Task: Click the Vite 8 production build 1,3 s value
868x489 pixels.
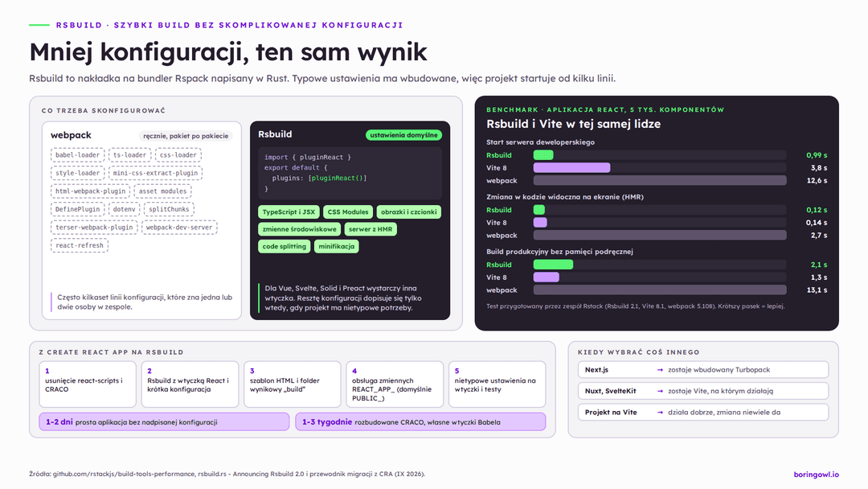Action: pos(819,277)
